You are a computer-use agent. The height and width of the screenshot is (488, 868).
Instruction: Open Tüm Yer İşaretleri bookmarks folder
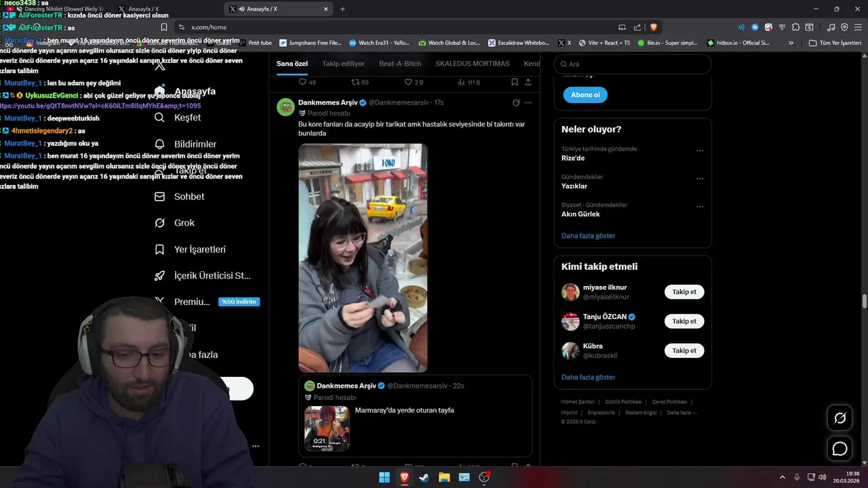click(835, 43)
